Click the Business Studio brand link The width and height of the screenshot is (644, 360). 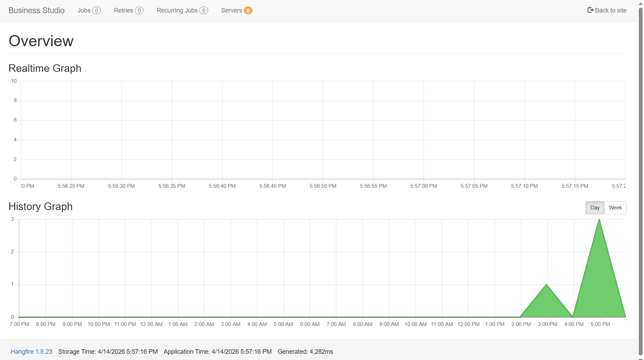click(x=36, y=10)
